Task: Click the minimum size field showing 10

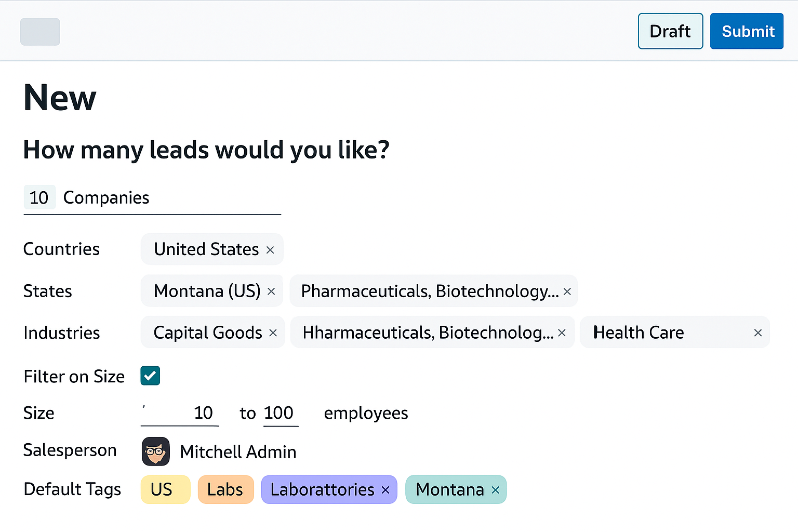Action: coord(180,413)
